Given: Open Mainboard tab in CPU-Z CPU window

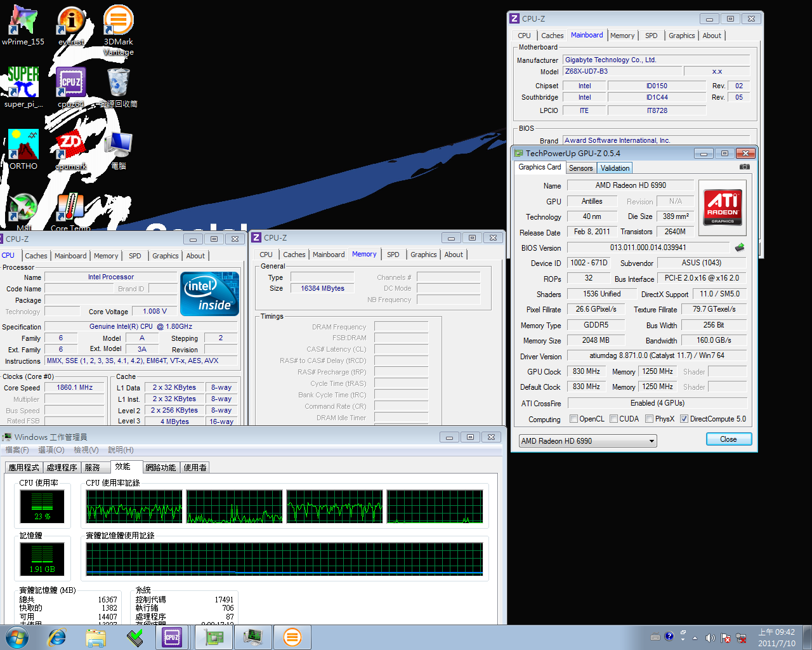Looking at the screenshot, I should point(70,256).
